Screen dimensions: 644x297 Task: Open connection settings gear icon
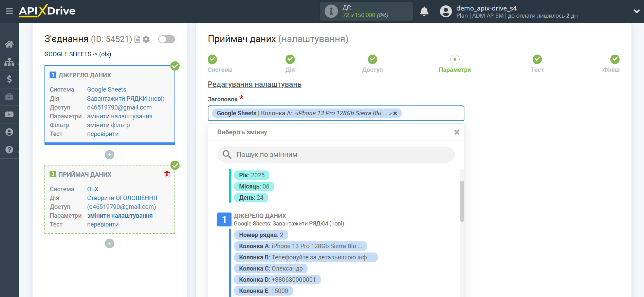click(146, 39)
